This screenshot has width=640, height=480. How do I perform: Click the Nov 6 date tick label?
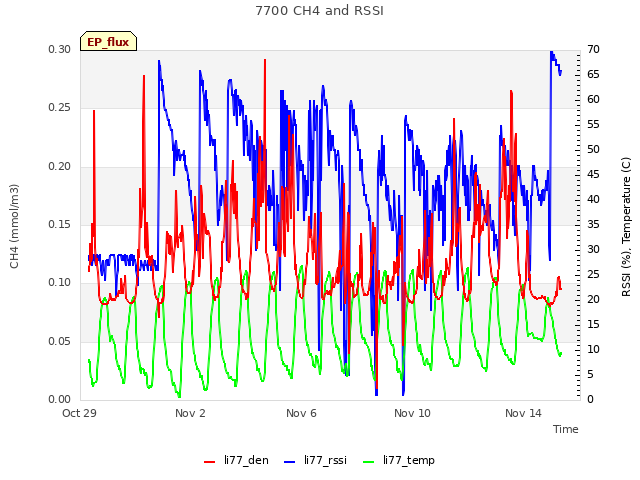coord(301,413)
